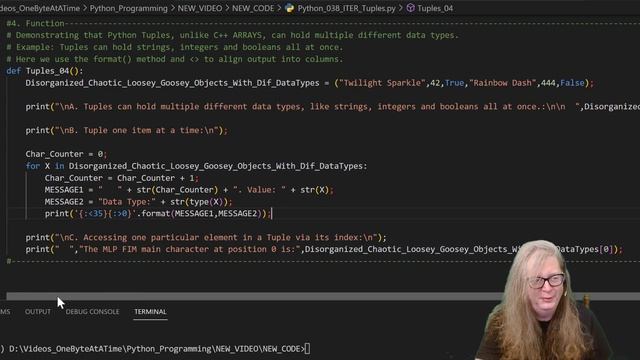Click the print format(MESSAGE1,MESSAGE2) line
The width and height of the screenshot is (640, 360).
pyautogui.click(x=158, y=213)
